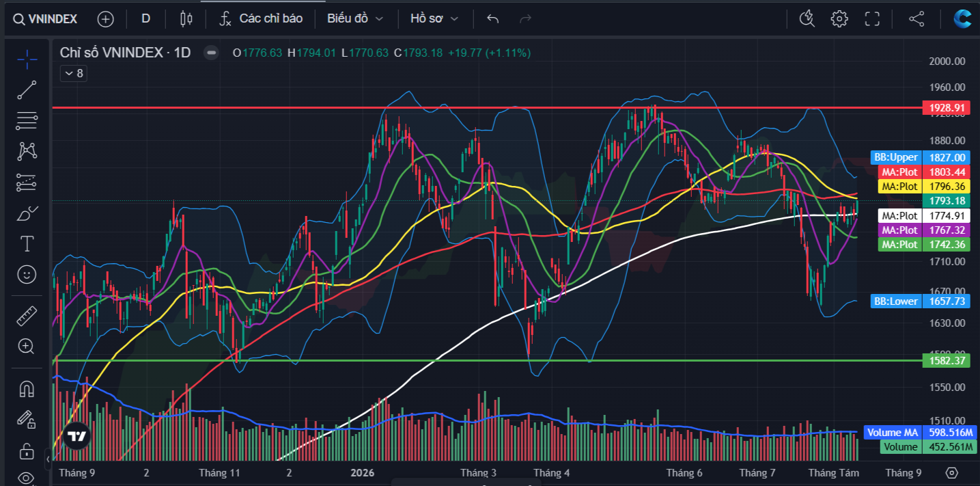
Task: Undo the last chart action
Action: [493, 18]
